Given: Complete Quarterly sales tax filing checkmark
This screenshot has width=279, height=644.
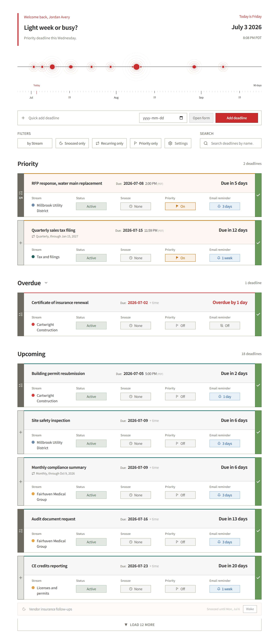Looking at the screenshot, I should click(258, 243).
